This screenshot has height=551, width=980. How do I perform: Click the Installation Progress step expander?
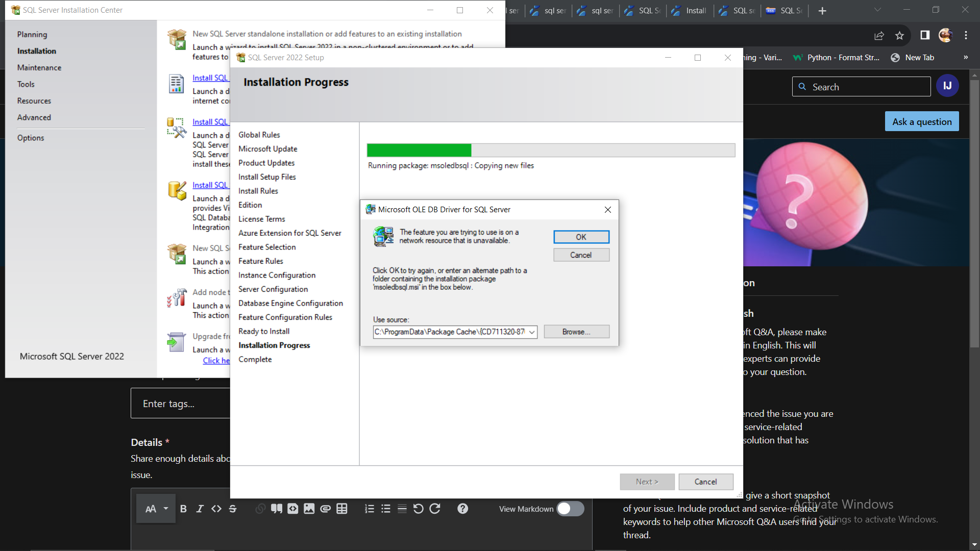coord(274,345)
